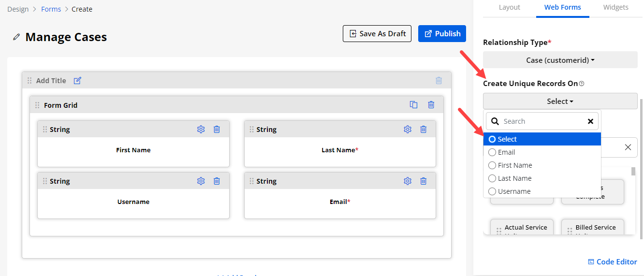The image size is (644, 276).
Task: Switch to the Widgets tab
Action: [x=615, y=7]
